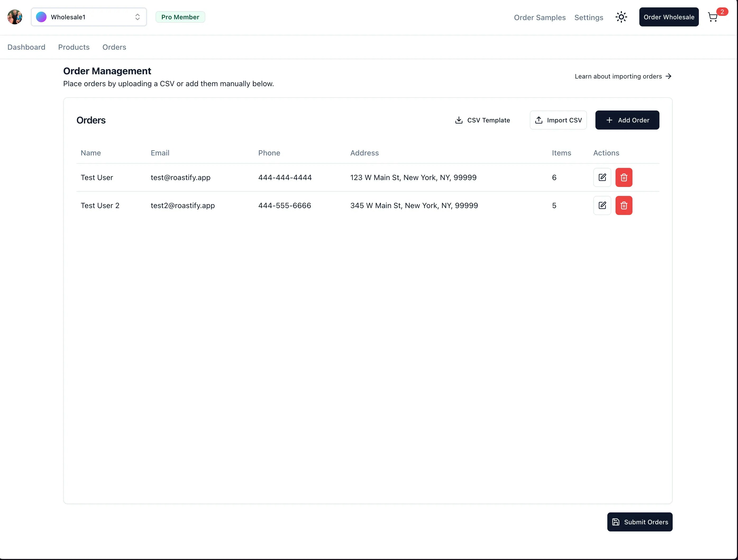Open Order Samples
The height and width of the screenshot is (560, 738).
click(540, 17)
